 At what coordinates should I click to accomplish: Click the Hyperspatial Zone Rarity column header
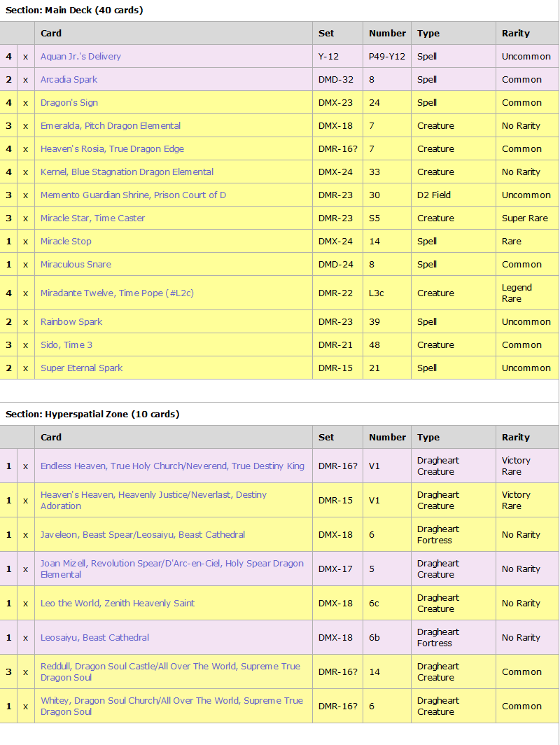coord(527,437)
